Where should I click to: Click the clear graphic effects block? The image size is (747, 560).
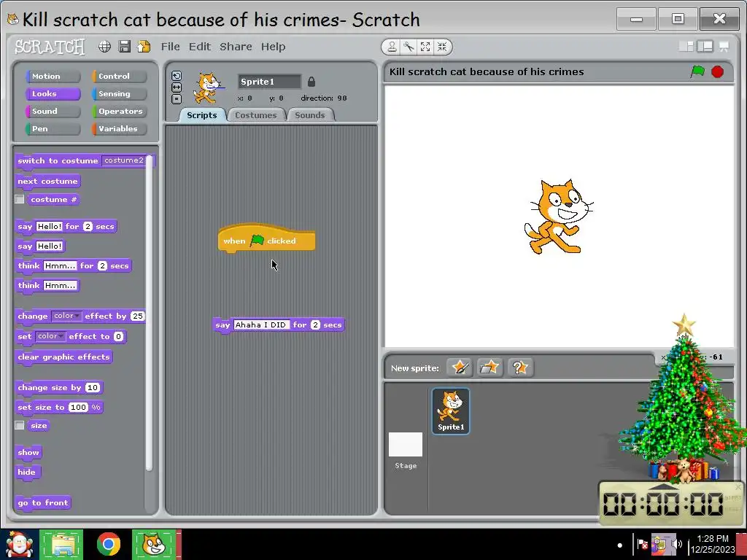tap(64, 357)
